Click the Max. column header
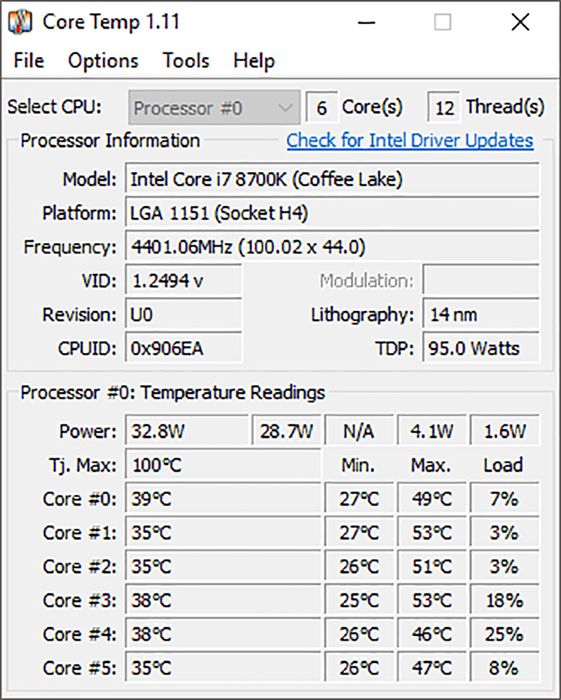The height and width of the screenshot is (700, 561). click(x=431, y=465)
